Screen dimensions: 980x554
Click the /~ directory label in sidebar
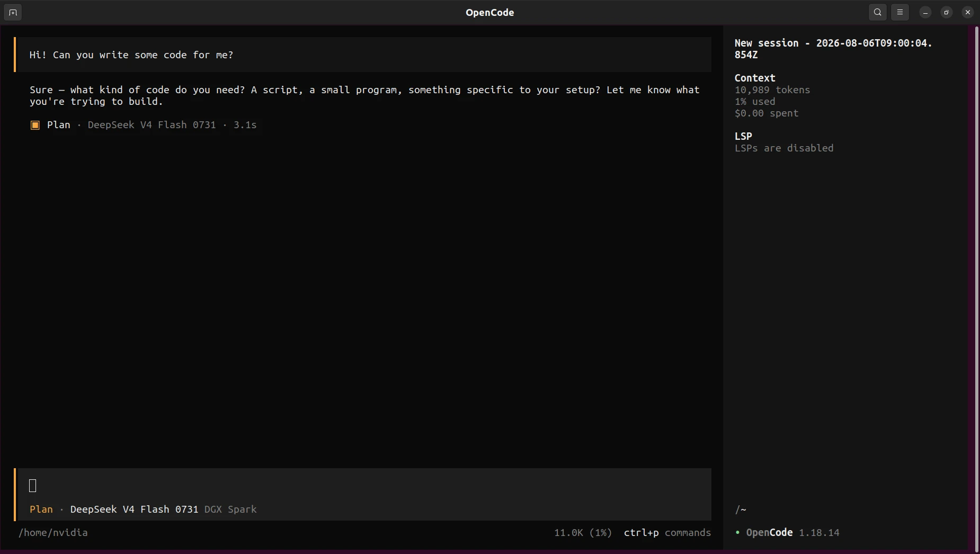click(x=741, y=510)
